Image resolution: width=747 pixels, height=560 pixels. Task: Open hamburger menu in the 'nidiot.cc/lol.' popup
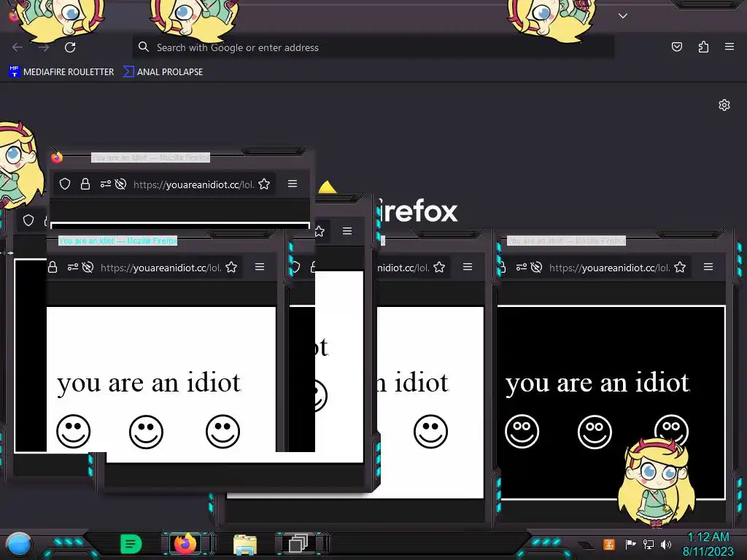tap(468, 267)
